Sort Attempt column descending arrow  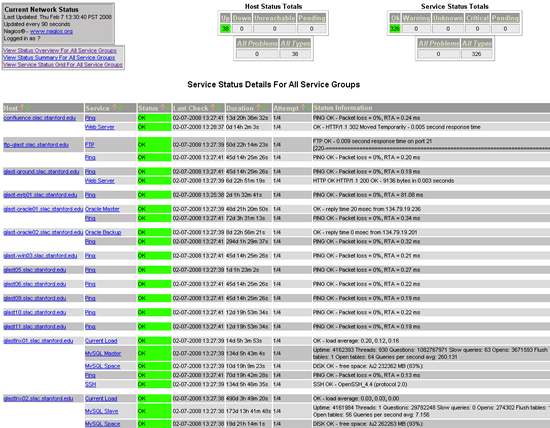pyautogui.click(x=308, y=108)
